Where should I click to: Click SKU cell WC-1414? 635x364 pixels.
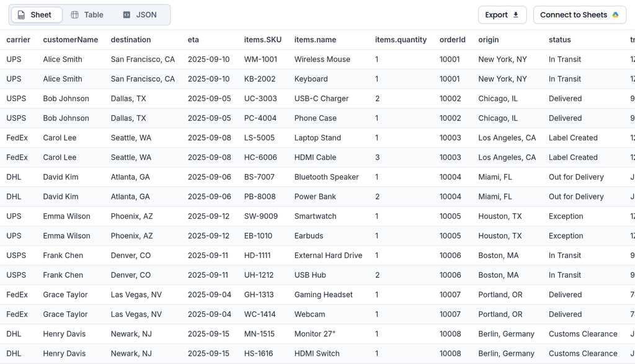point(260,314)
